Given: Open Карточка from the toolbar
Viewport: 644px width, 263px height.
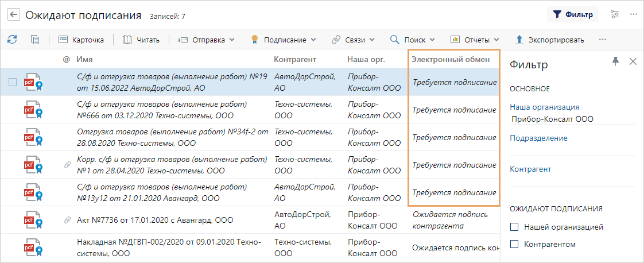Looking at the screenshot, I should (81, 40).
